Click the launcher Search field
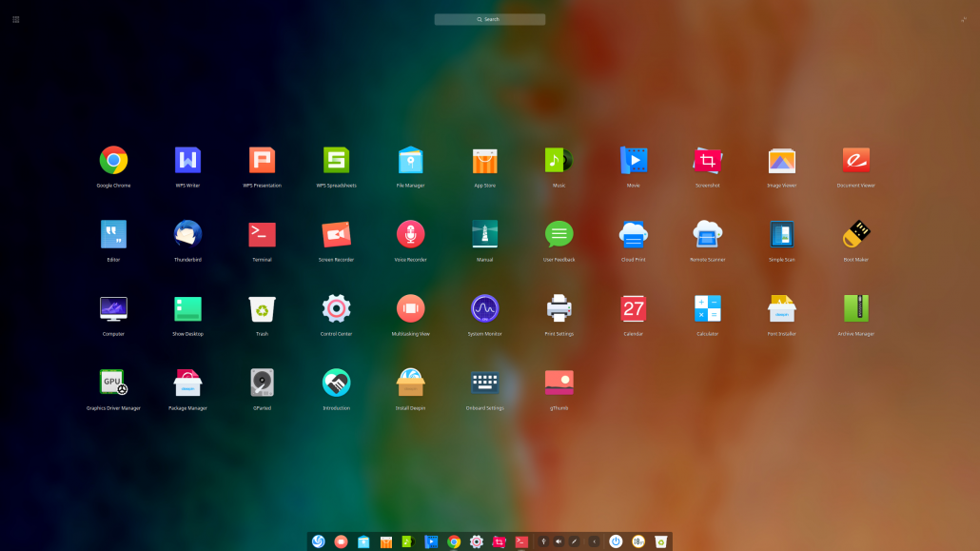This screenshot has width=980, height=551. point(490,19)
